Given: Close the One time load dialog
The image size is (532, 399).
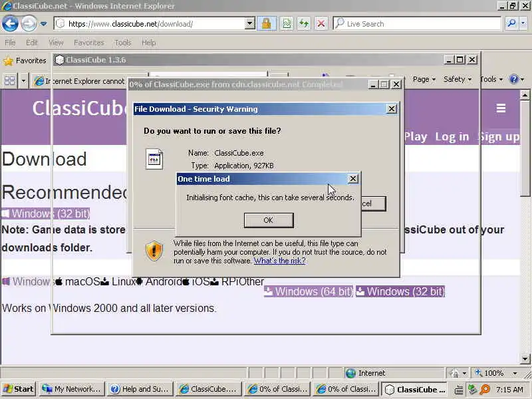Looking at the screenshot, I should [353, 179].
